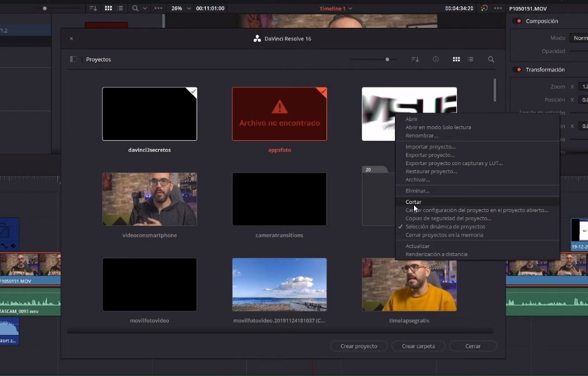Switch project manager to list view
Image resolution: width=588 pixels, height=376 pixels.
[x=470, y=59]
